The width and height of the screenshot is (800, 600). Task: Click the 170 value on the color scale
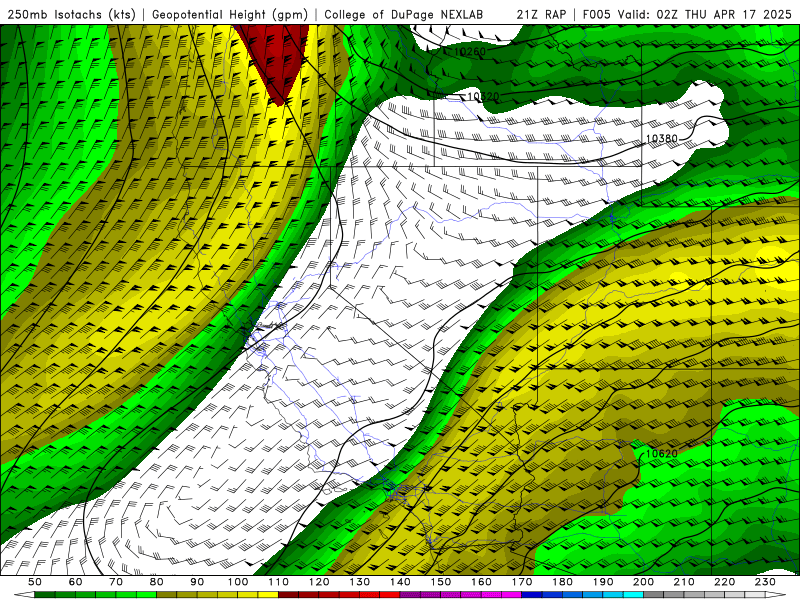coord(522,582)
